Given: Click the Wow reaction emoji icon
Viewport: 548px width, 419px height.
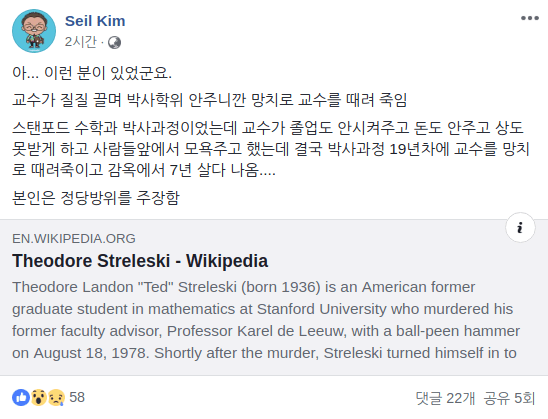Looking at the screenshot, I should [x=38, y=397].
